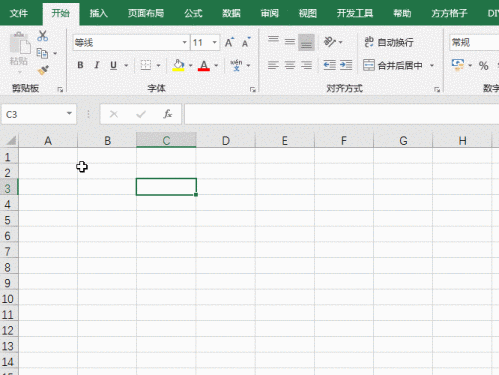Open the font size dropdown arrow

(x=215, y=42)
